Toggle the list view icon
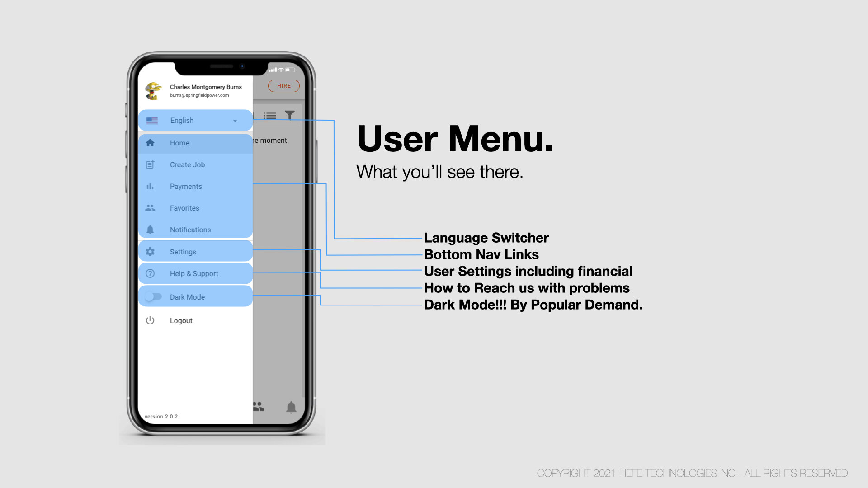 (x=269, y=116)
